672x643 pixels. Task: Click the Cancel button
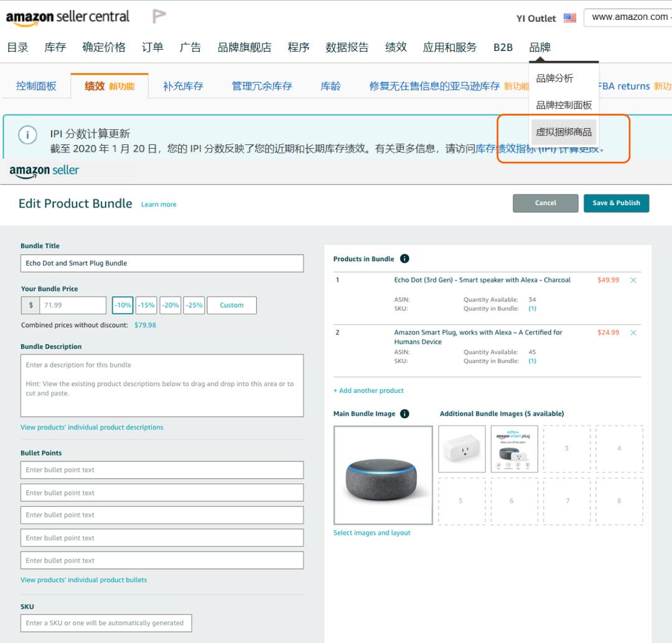[x=545, y=203]
